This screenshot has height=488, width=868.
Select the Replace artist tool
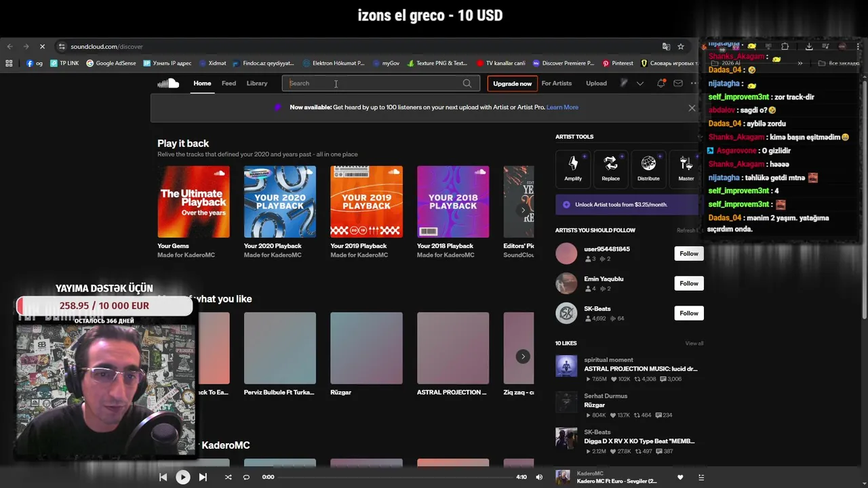(610, 168)
